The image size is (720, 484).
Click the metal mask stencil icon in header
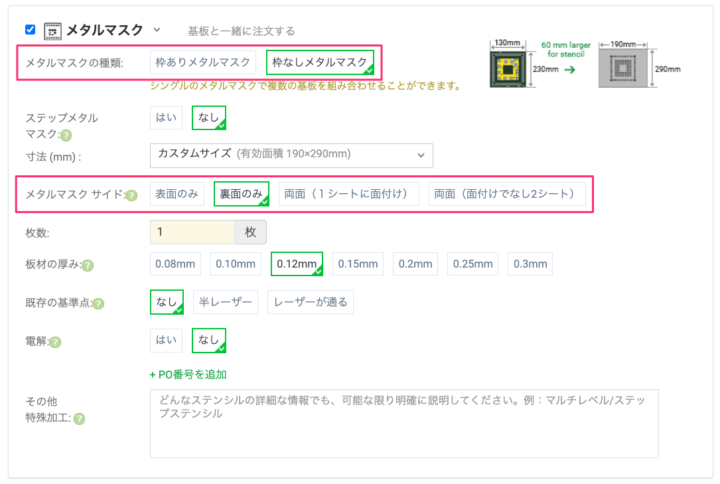pyautogui.click(x=53, y=30)
